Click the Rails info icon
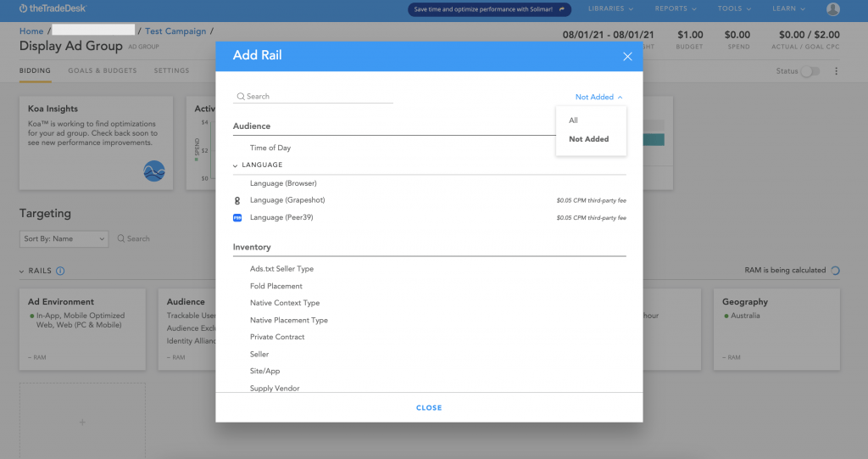The image size is (868, 459). 60,271
